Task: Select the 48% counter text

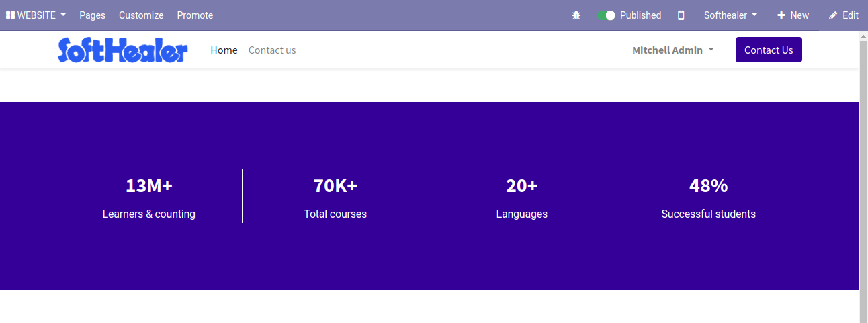Action: (x=709, y=185)
